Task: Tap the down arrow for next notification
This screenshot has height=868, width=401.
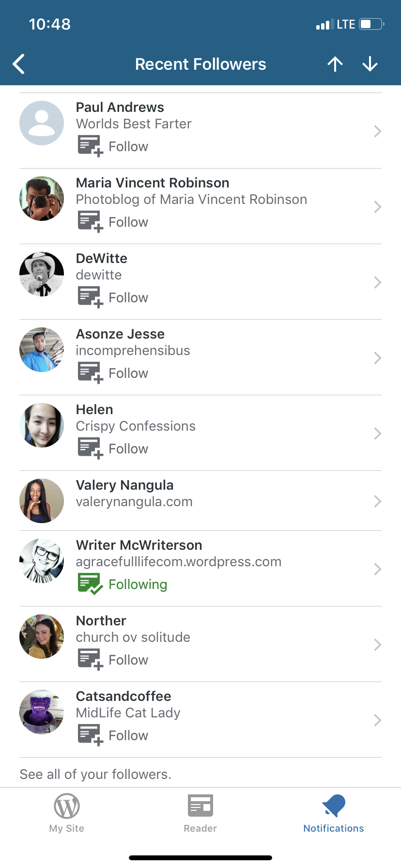Action: (370, 64)
